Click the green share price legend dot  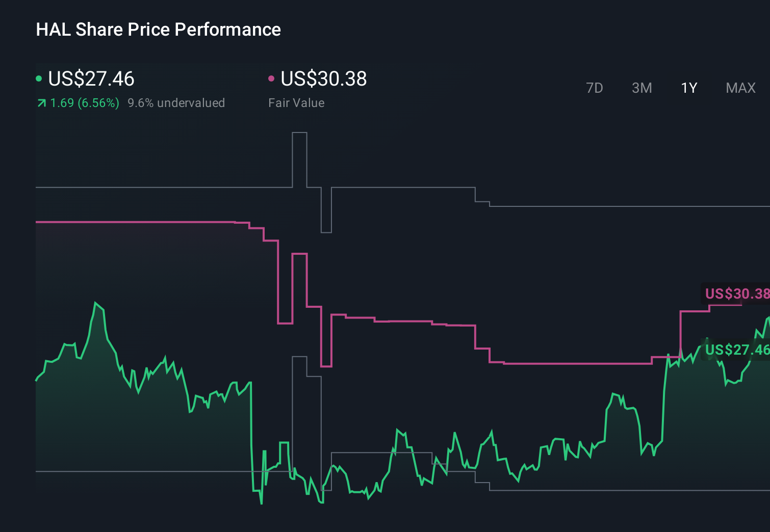[39, 78]
